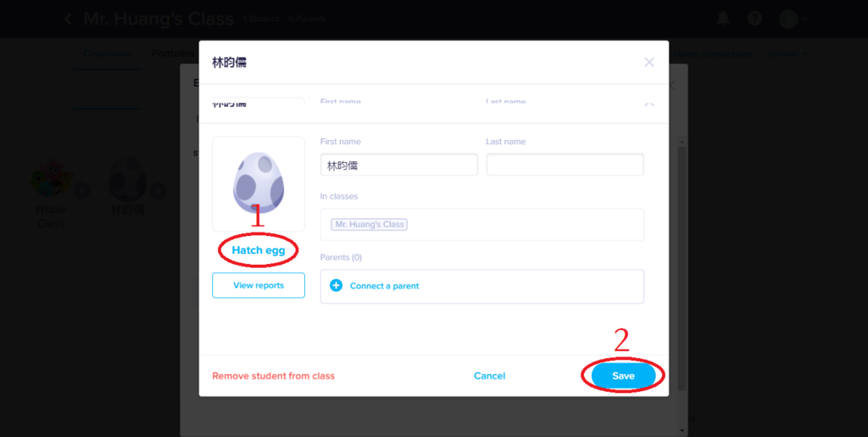Open the help question mark icon

coord(754,19)
